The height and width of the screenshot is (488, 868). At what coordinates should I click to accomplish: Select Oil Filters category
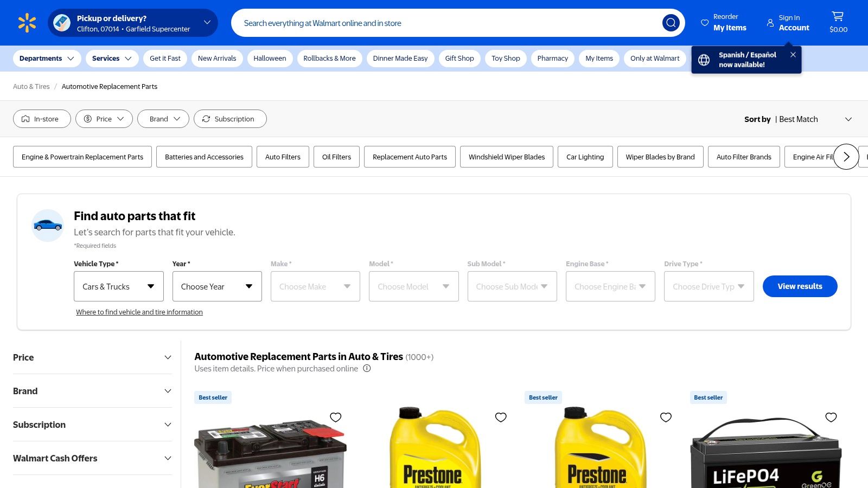click(336, 157)
